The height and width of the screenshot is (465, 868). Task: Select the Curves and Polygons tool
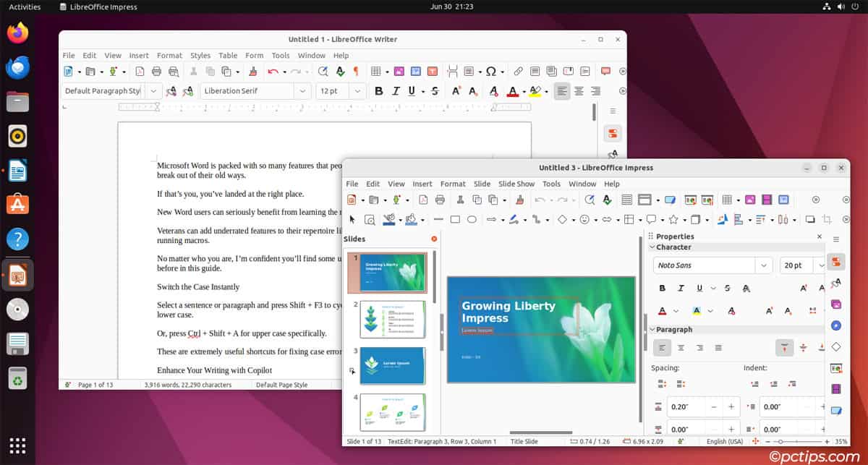pos(515,219)
